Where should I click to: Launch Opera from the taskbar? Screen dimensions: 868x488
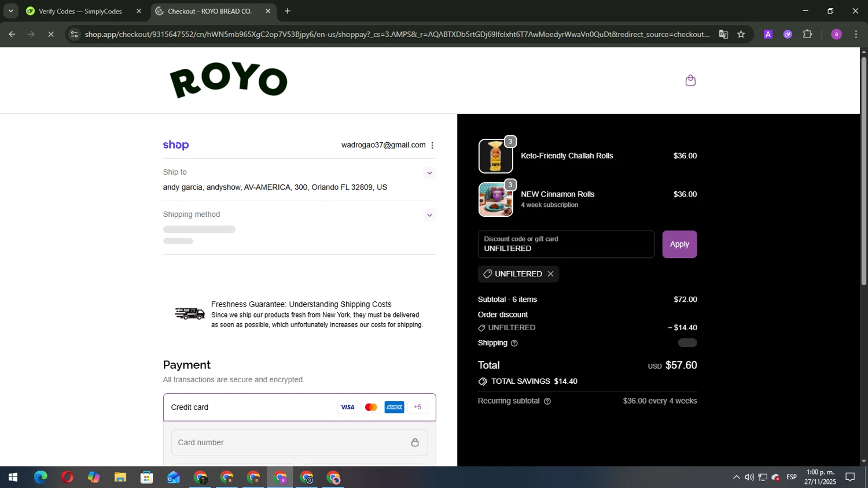(x=67, y=478)
